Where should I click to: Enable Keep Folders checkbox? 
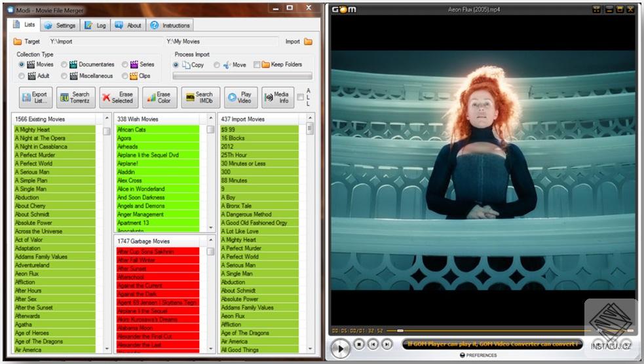coord(257,65)
